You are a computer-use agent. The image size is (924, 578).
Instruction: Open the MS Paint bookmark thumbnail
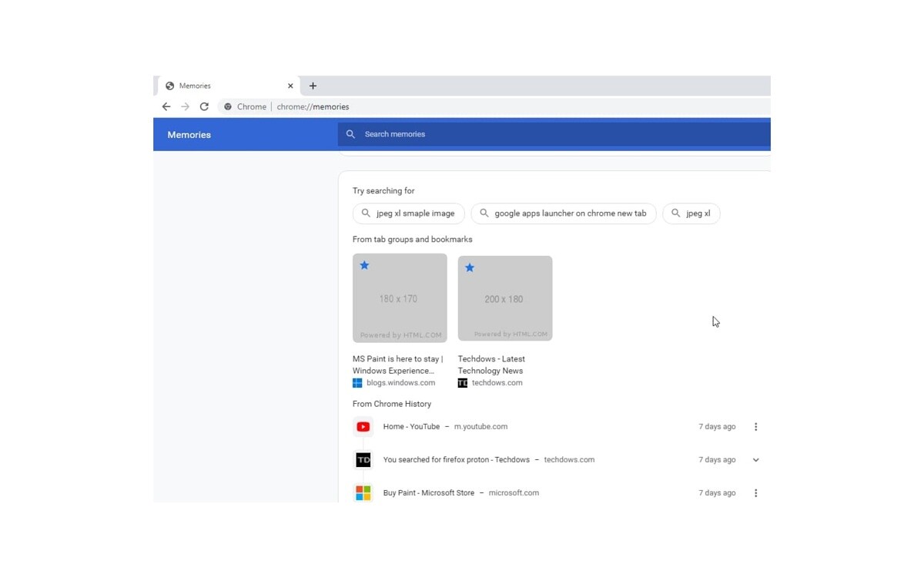[400, 298]
